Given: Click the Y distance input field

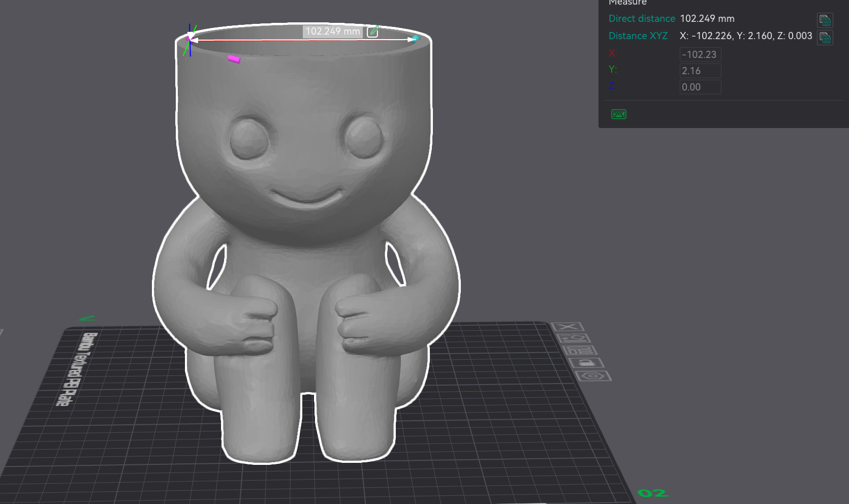Looking at the screenshot, I should pos(700,71).
